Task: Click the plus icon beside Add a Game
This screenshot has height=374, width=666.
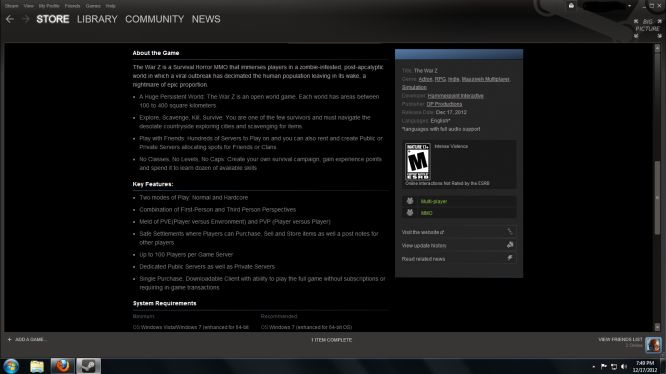Action: tap(9, 339)
